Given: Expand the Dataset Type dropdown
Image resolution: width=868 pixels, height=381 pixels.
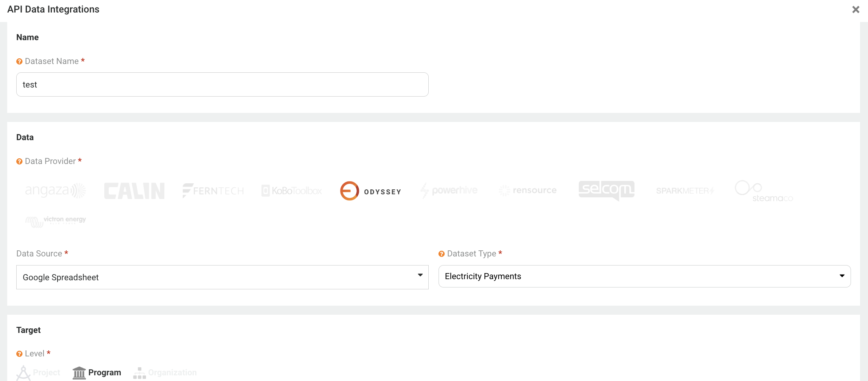Looking at the screenshot, I should [645, 276].
